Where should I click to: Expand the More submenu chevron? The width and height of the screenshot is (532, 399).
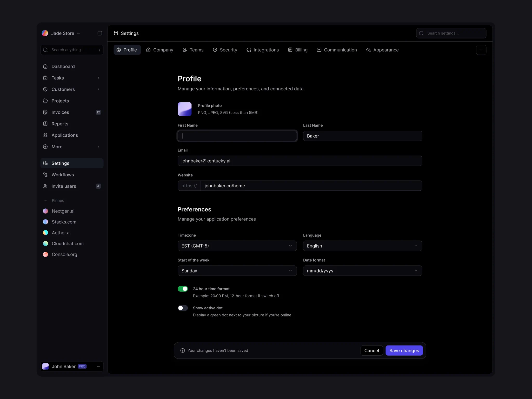98,147
